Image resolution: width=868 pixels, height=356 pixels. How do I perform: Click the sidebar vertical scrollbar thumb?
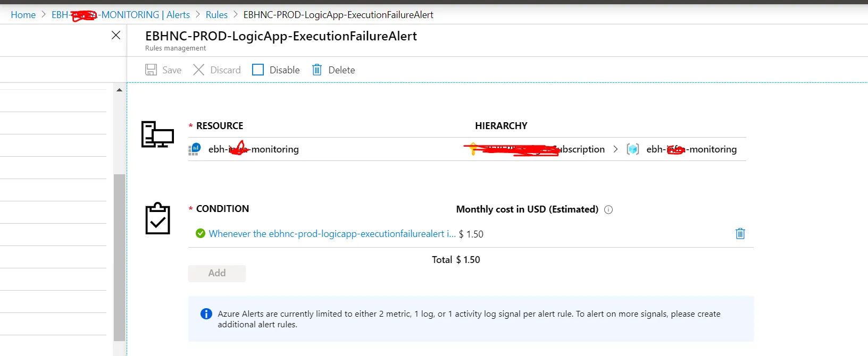point(120,257)
